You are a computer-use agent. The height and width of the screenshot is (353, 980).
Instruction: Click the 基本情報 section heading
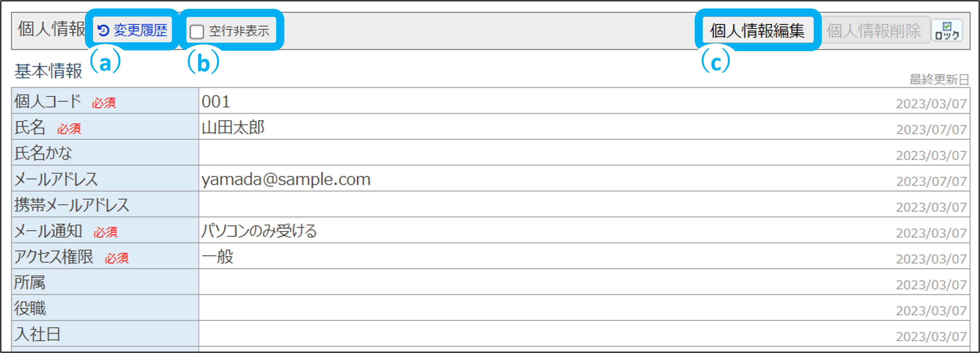click(48, 71)
